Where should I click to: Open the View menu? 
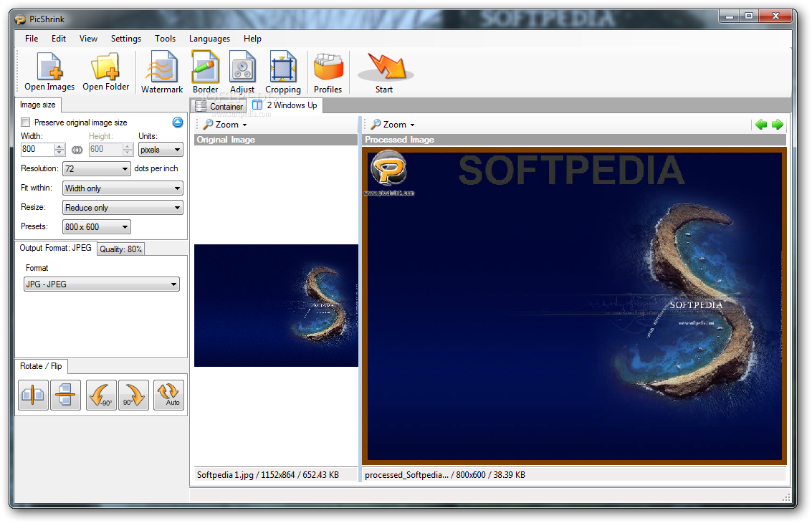coord(88,39)
